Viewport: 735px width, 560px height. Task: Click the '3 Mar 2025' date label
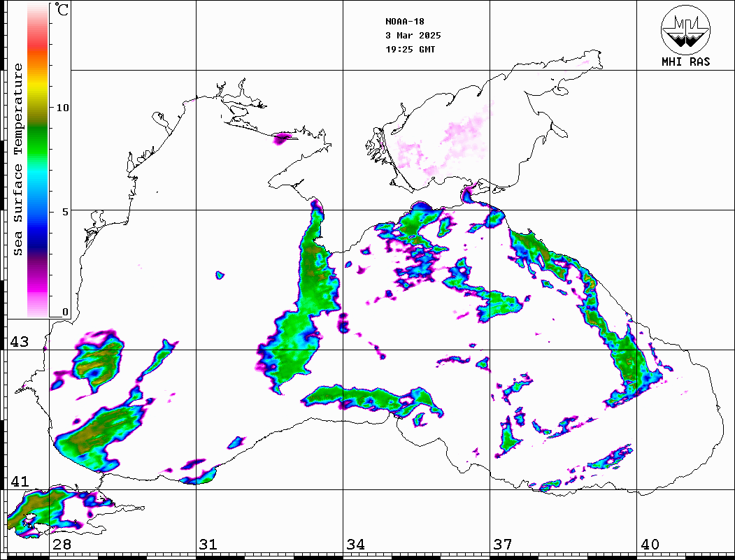[413, 36]
